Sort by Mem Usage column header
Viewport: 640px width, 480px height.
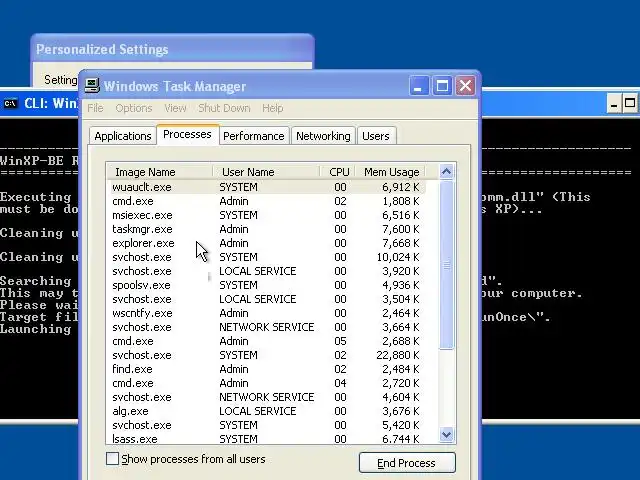click(391, 172)
